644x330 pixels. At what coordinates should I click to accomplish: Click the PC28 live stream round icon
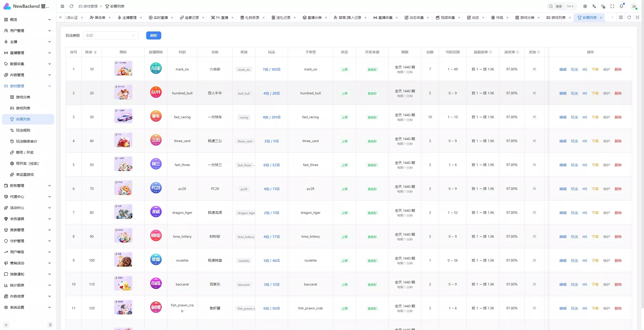point(156,188)
